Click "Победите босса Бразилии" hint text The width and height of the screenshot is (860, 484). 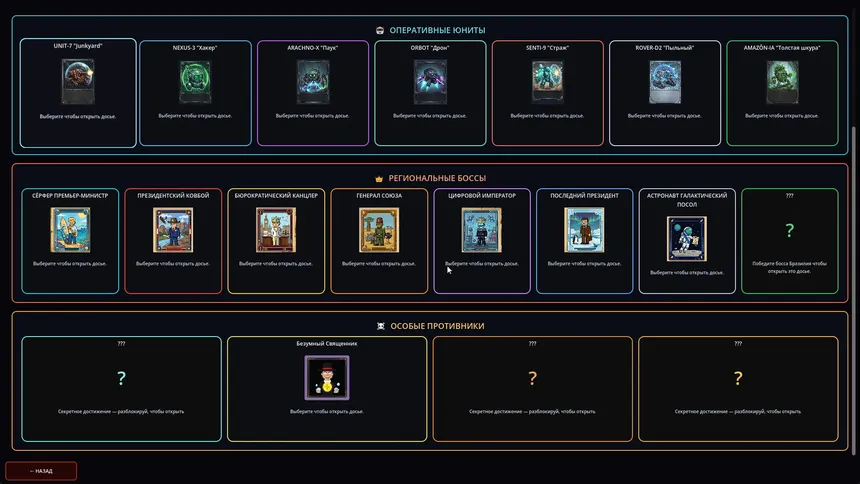(x=789, y=267)
